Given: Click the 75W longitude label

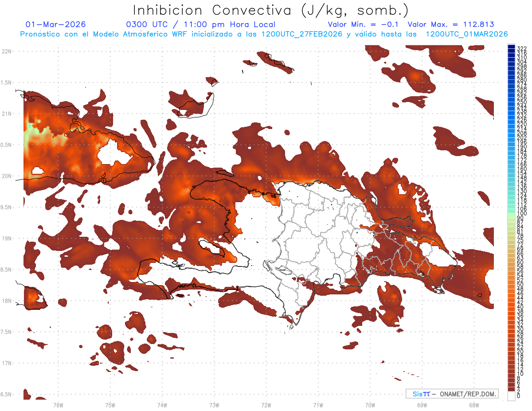Looking at the screenshot, I should click(110, 405).
